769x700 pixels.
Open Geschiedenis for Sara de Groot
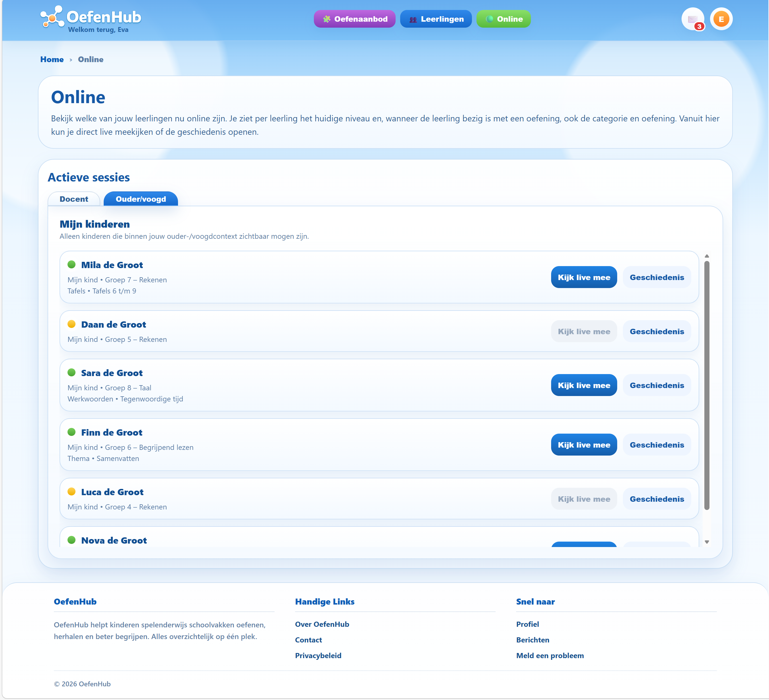656,385
